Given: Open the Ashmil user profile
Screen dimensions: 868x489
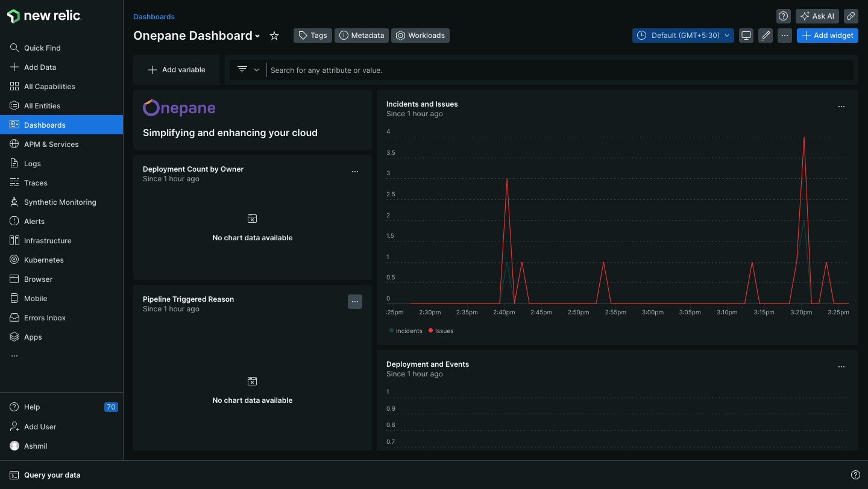Looking at the screenshot, I should 61,446.
